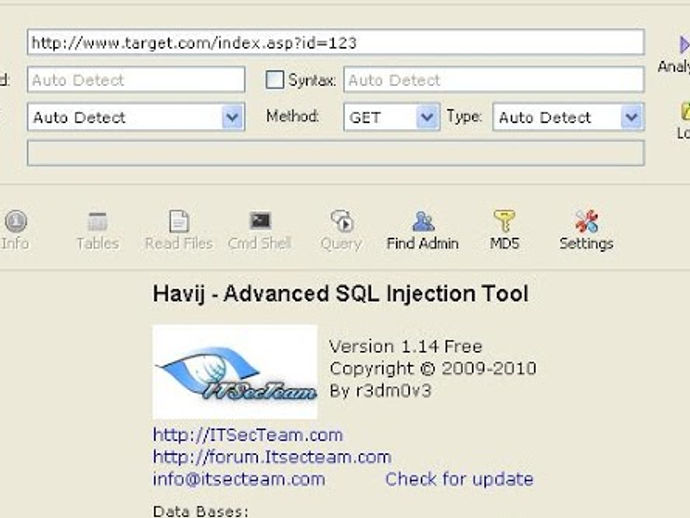Expand the Method GET dropdown

[x=427, y=117]
